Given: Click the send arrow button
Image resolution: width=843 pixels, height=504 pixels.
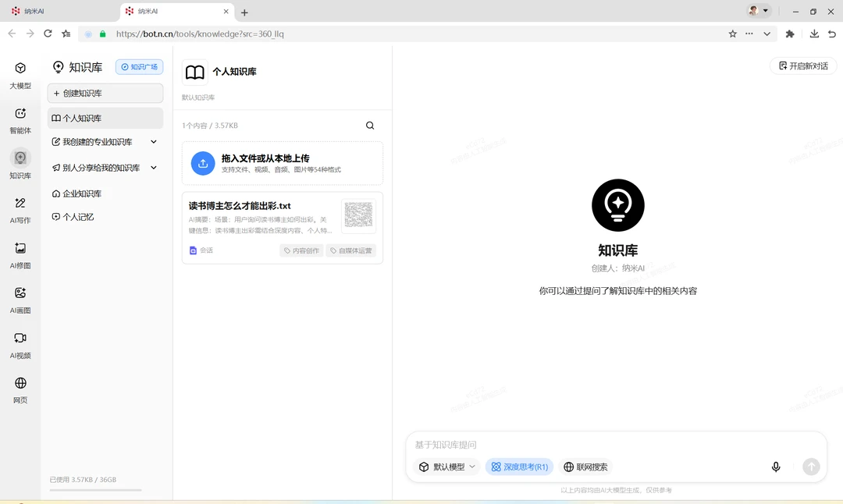Looking at the screenshot, I should (x=811, y=467).
